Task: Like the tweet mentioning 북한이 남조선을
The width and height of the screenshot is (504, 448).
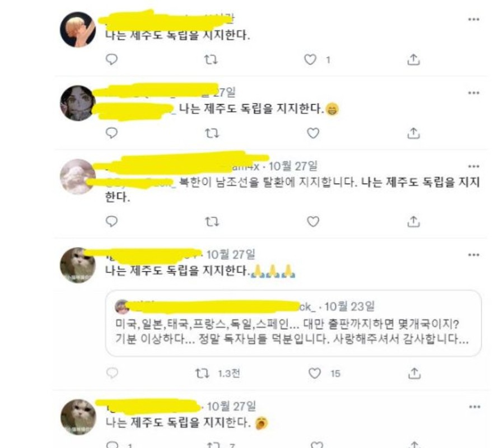Action: (313, 221)
